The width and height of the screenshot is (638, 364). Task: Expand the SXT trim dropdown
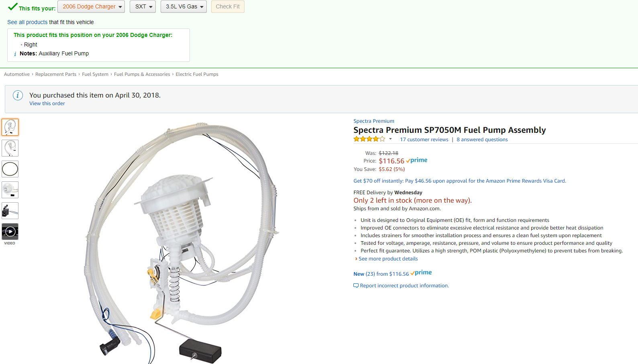click(x=143, y=7)
